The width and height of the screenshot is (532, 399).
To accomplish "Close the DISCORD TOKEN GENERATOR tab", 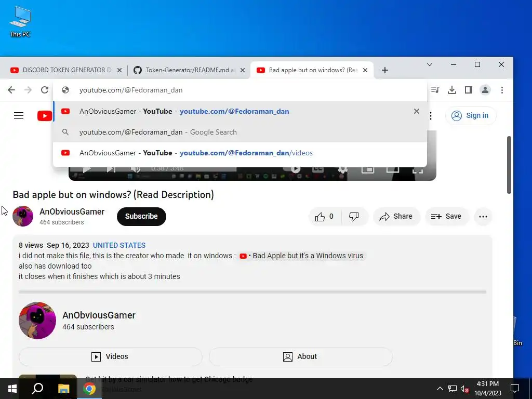I will (x=119, y=70).
